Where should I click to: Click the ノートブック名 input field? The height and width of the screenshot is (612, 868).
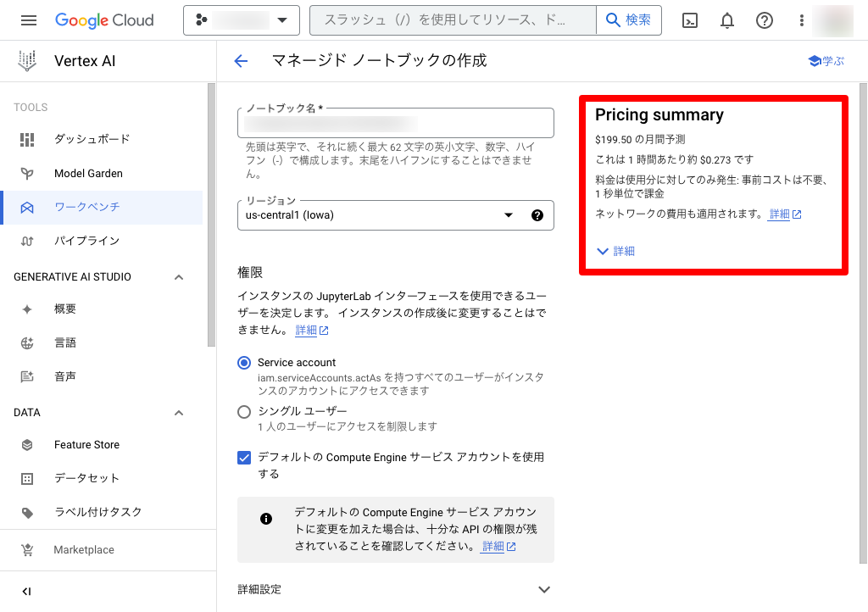(395, 124)
